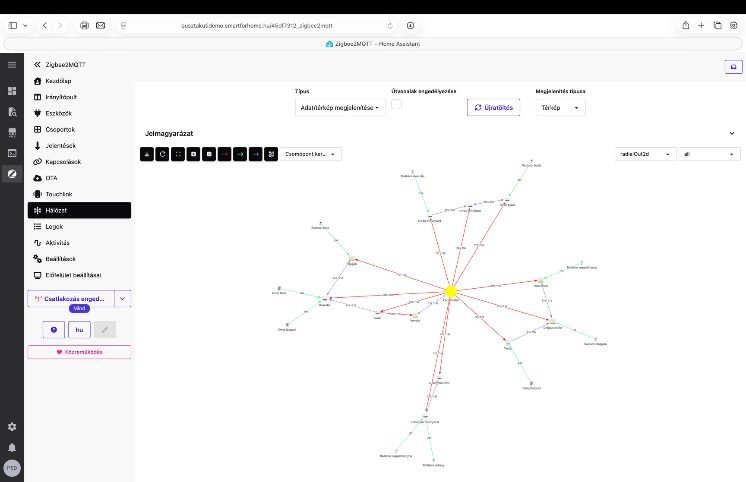
Task: Open the Adattérkép megjelenítése type dropdown
Action: pyautogui.click(x=341, y=107)
